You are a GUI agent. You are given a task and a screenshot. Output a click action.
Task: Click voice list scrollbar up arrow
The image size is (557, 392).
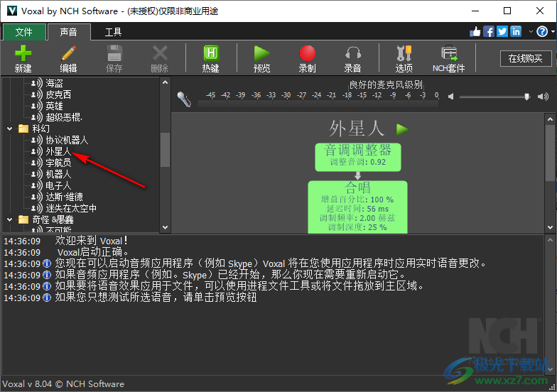click(x=165, y=82)
